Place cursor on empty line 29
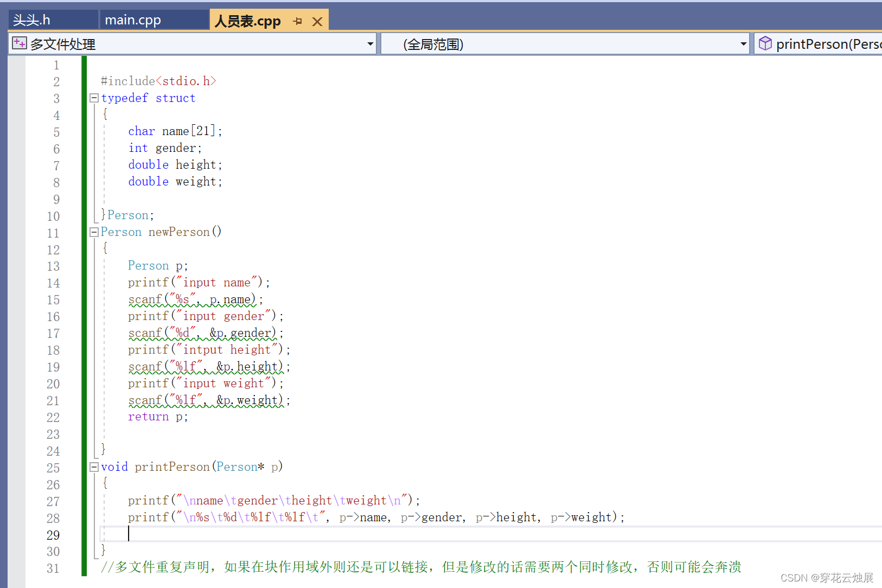 491,534
